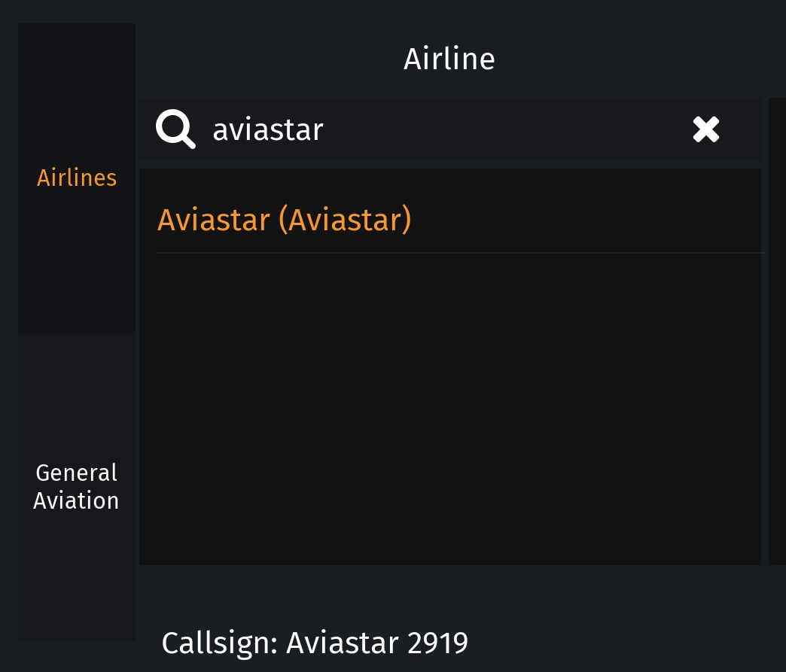
Task: Click the adjacent panel strip at right edge
Action: coord(776,331)
